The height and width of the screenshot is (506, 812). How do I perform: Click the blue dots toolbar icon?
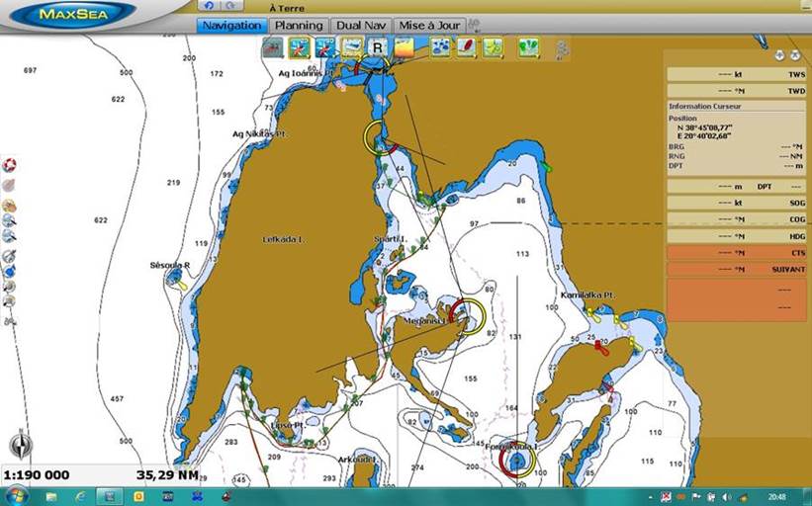point(440,46)
